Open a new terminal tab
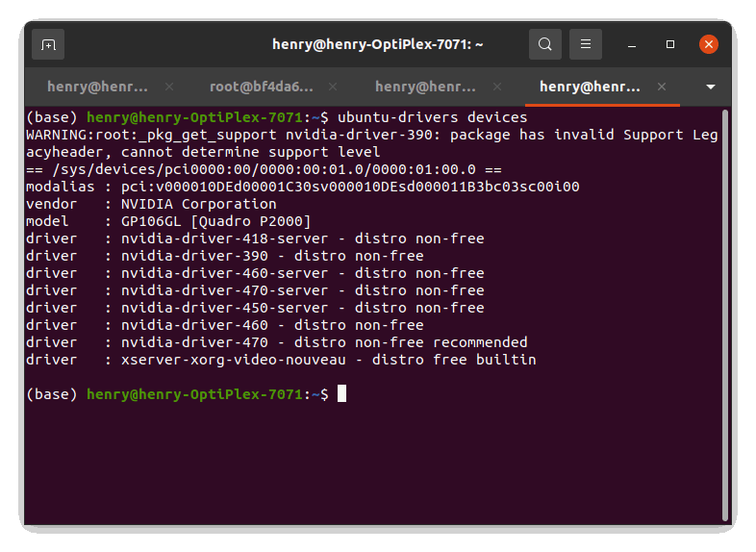This screenshot has width=756, height=552. tap(48, 45)
